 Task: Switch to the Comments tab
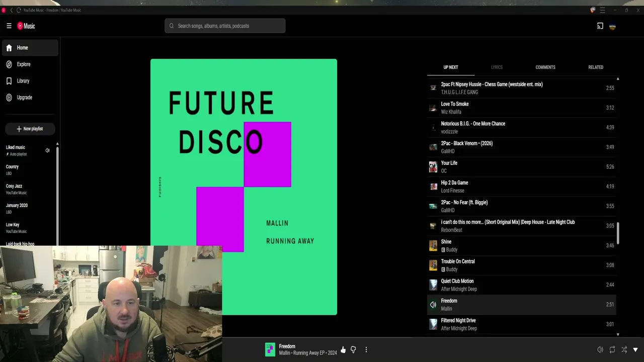[x=545, y=67]
